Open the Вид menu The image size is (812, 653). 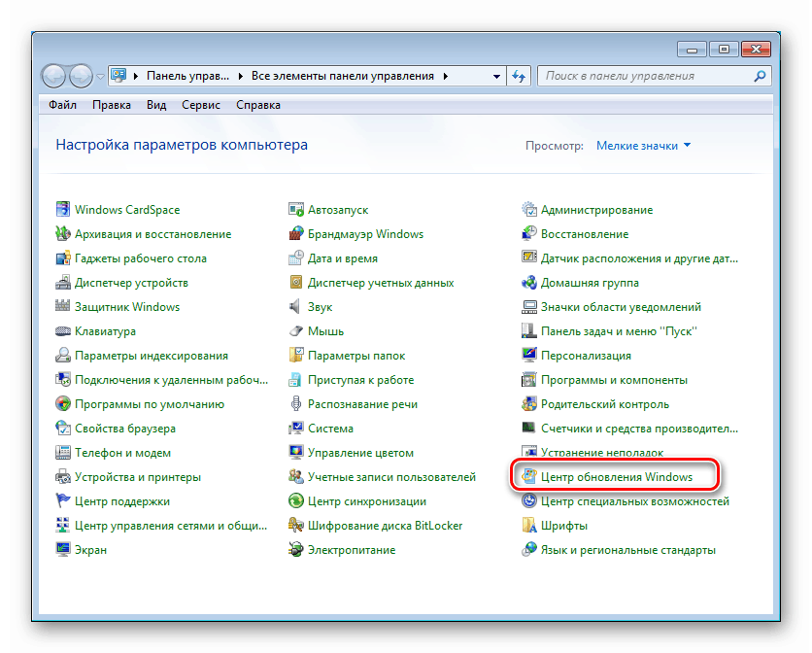[x=155, y=104]
